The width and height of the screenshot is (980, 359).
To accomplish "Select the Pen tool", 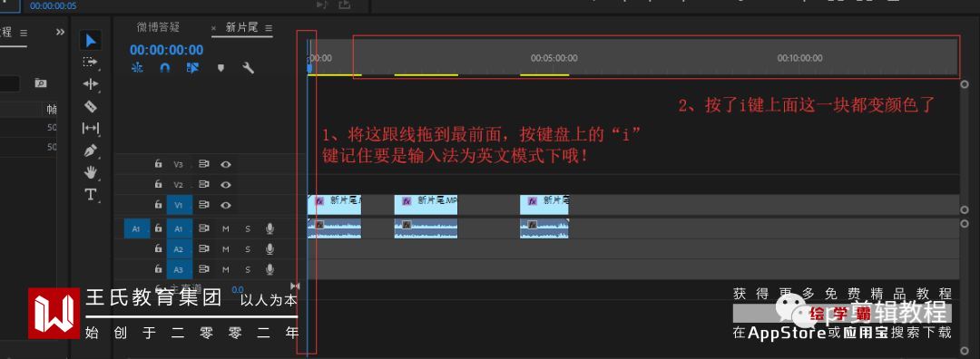I will click(91, 150).
